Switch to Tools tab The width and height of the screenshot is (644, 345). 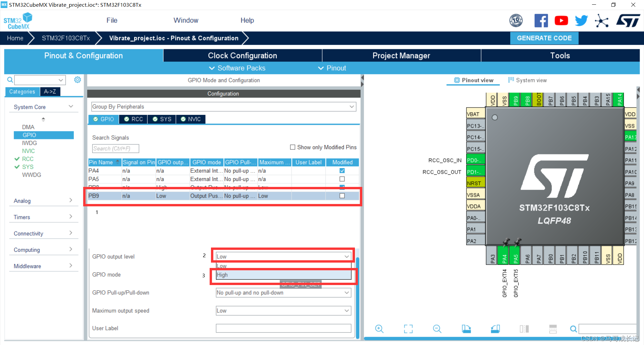coord(560,56)
